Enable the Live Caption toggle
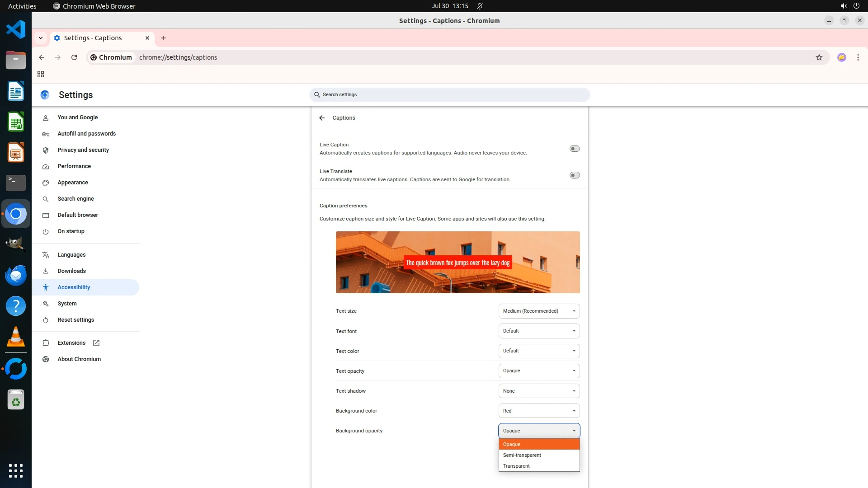Viewport: 868px width, 488px height. point(574,149)
